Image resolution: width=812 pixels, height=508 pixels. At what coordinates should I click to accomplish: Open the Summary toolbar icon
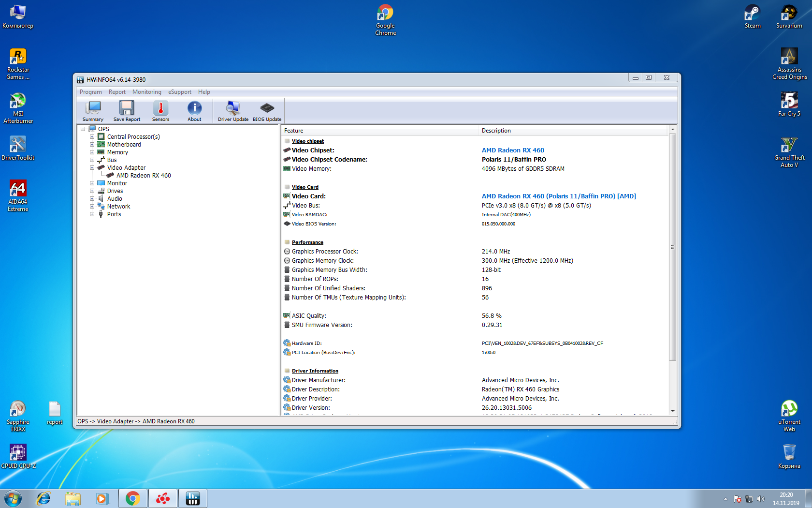click(93, 111)
